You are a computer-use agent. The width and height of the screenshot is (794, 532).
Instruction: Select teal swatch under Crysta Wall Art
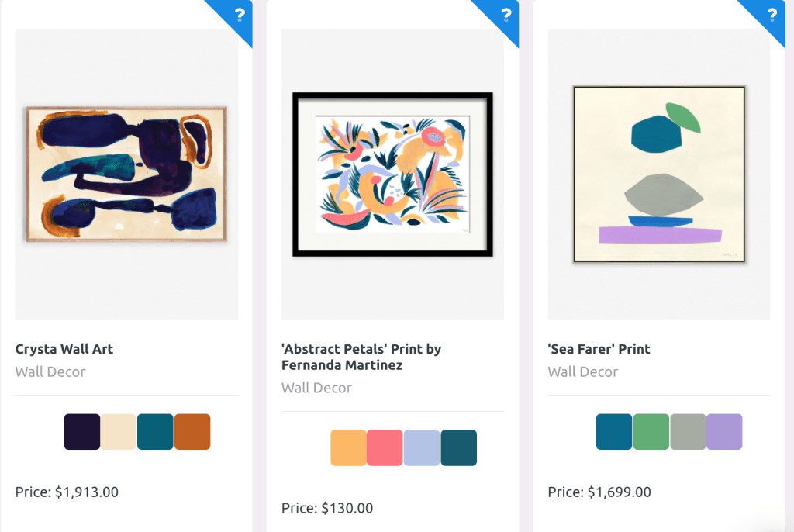(x=155, y=432)
